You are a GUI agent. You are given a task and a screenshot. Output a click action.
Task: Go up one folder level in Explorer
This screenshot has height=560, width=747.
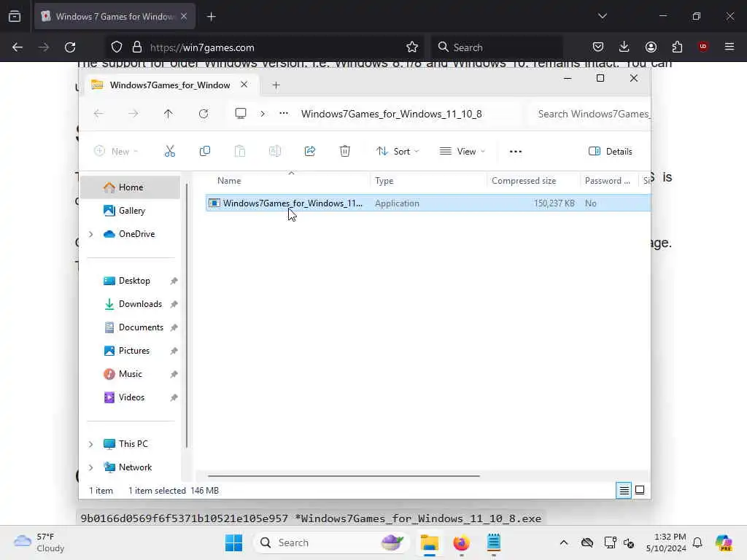point(169,114)
